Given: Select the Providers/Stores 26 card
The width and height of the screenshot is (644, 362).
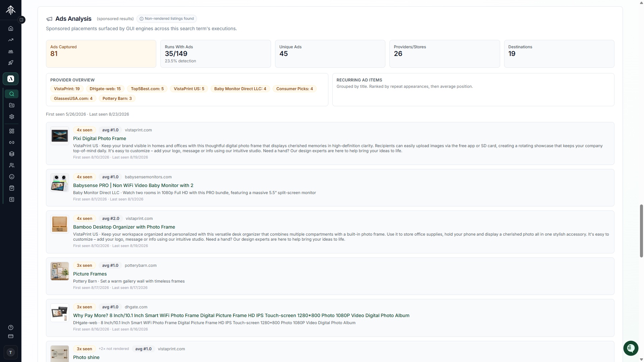Looking at the screenshot, I should coord(444,54).
